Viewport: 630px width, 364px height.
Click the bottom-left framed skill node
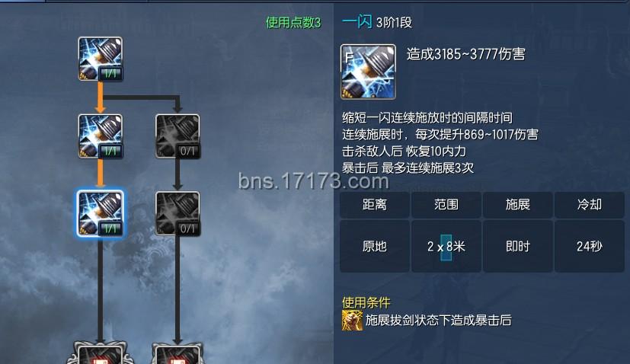(x=101, y=353)
